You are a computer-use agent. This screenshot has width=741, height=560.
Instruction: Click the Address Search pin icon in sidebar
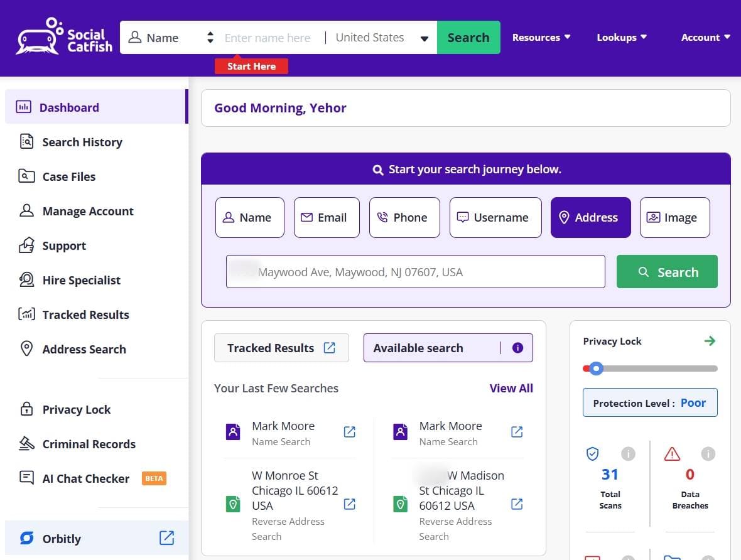tap(26, 348)
